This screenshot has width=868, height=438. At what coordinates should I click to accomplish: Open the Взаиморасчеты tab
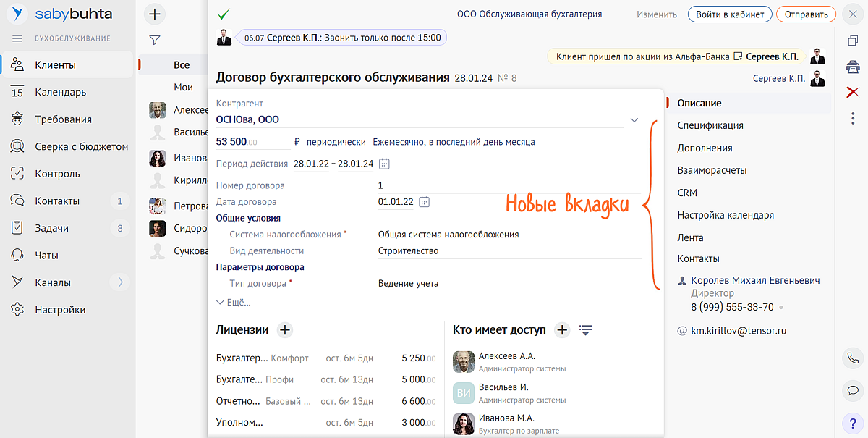(712, 170)
